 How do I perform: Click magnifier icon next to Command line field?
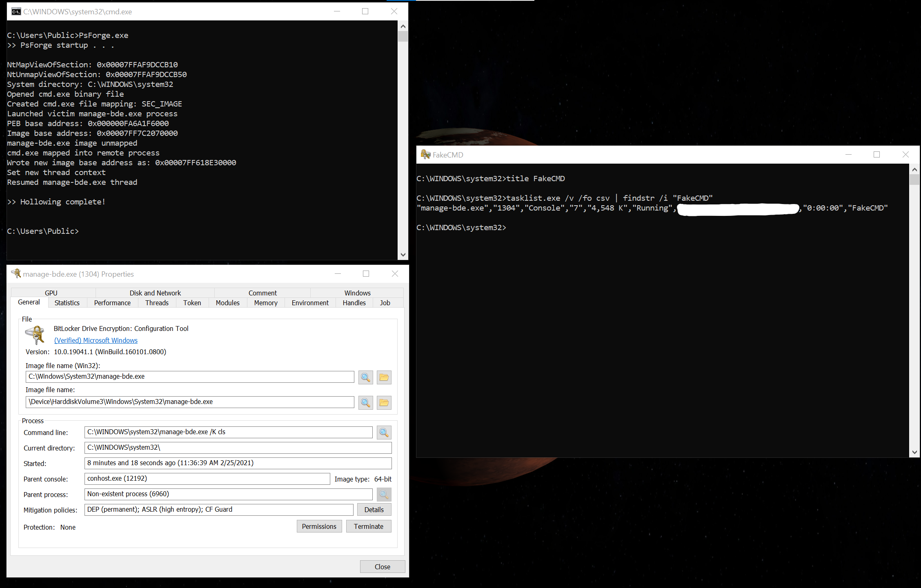tap(384, 433)
